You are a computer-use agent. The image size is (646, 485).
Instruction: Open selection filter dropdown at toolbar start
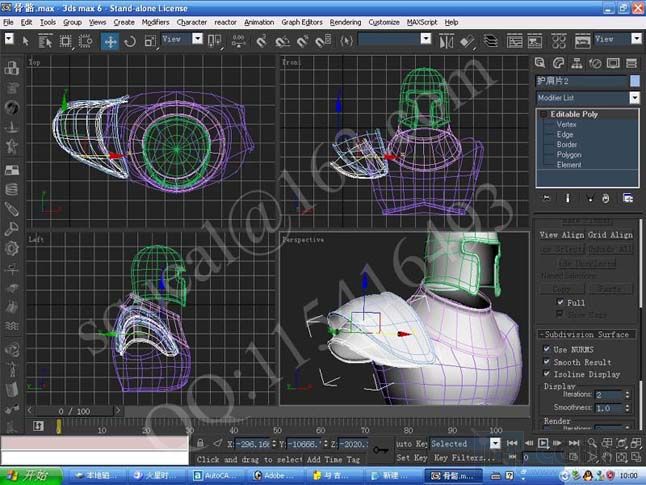coord(9,39)
